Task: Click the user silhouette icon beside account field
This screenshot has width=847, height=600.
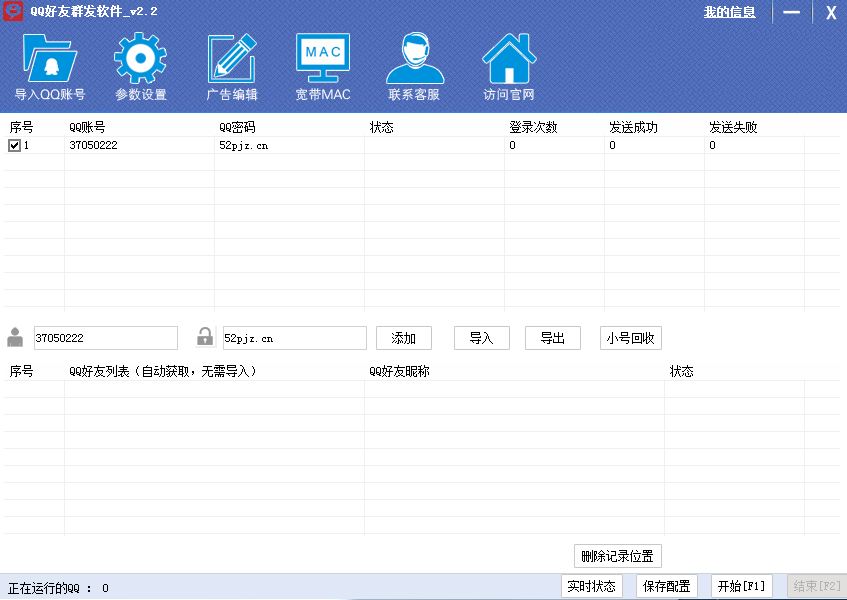Action: click(15, 337)
